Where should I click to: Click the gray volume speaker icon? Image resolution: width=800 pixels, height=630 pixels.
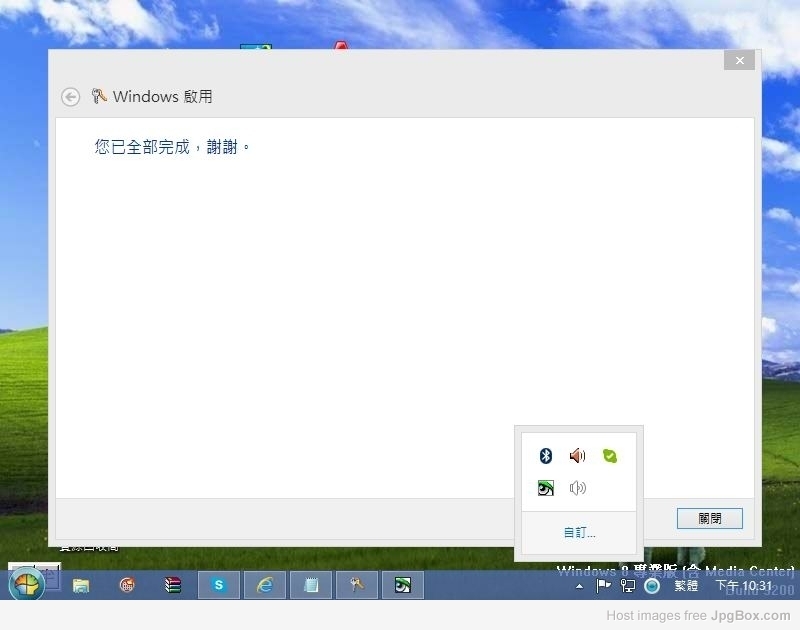577,488
